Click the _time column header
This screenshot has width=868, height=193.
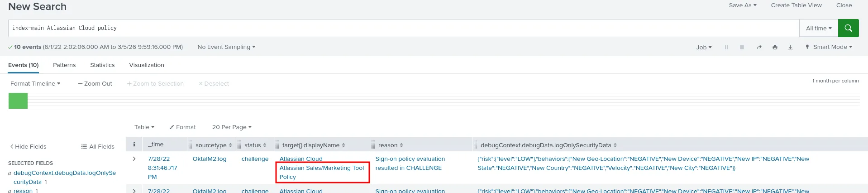pos(156,145)
